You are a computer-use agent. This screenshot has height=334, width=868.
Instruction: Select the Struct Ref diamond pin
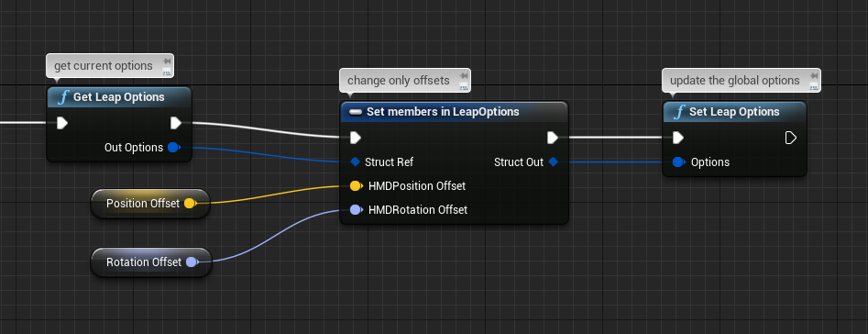[x=356, y=162]
